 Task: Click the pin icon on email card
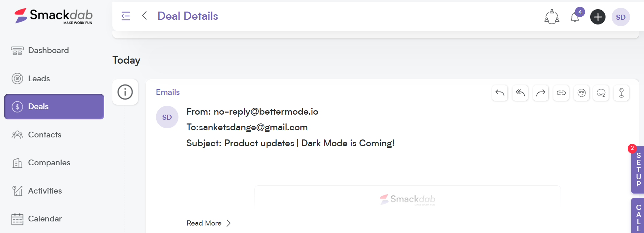[x=622, y=93]
